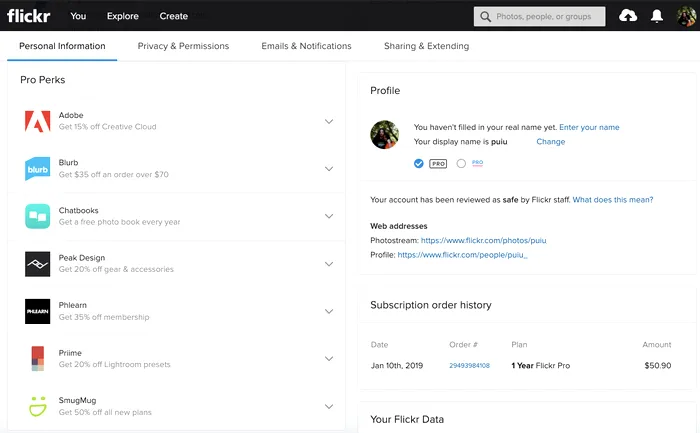Click the Peak Design logo icon
The height and width of the screenshot is (433, 700).
[37, 264]
